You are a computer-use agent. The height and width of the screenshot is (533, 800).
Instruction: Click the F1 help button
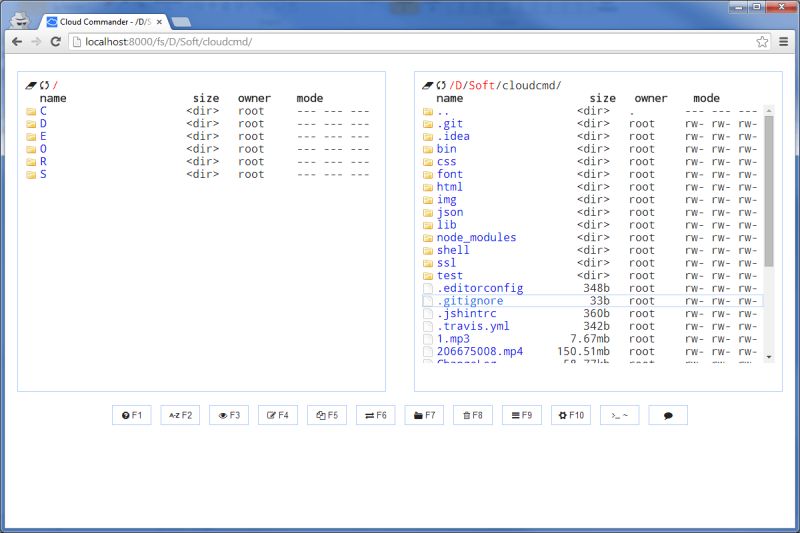coord(132,415)
